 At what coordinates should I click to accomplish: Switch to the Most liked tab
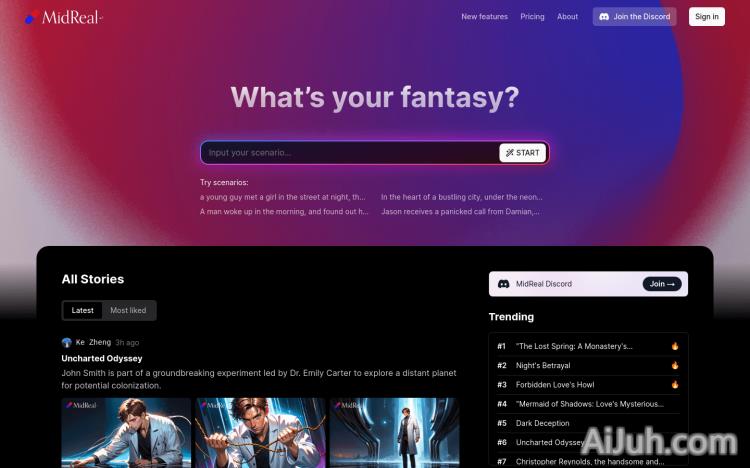128,310
